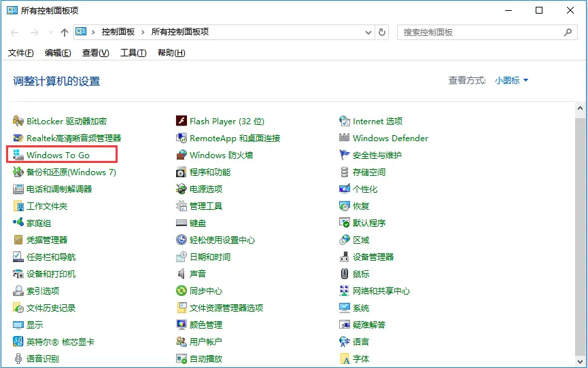The height and width of the screenshot is (368, 588).
Task: Open the 设备管理器 icon
Action: point(345,257)
